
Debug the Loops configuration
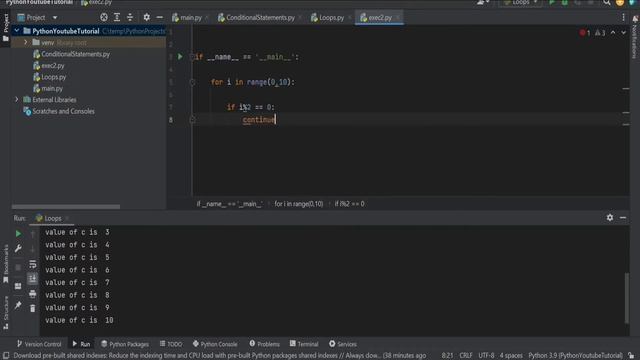(x=564, y=3)
